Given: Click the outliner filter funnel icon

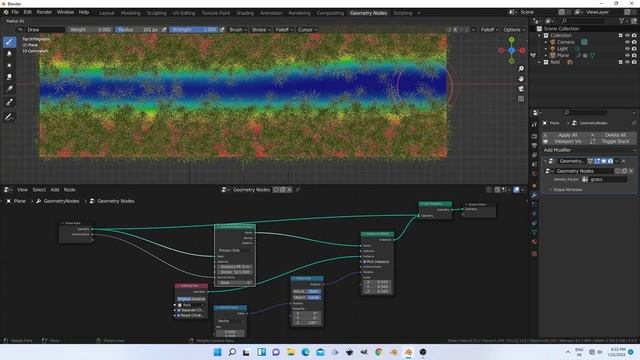Looking at the screenshot, I should pyautogui.click(x=622, y=20).
